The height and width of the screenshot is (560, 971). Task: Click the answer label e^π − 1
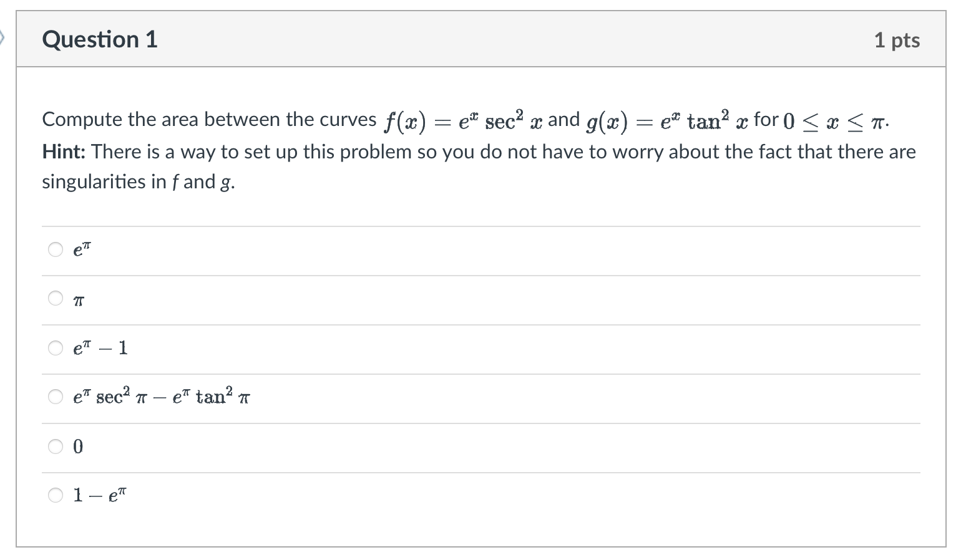pos(100,348)
